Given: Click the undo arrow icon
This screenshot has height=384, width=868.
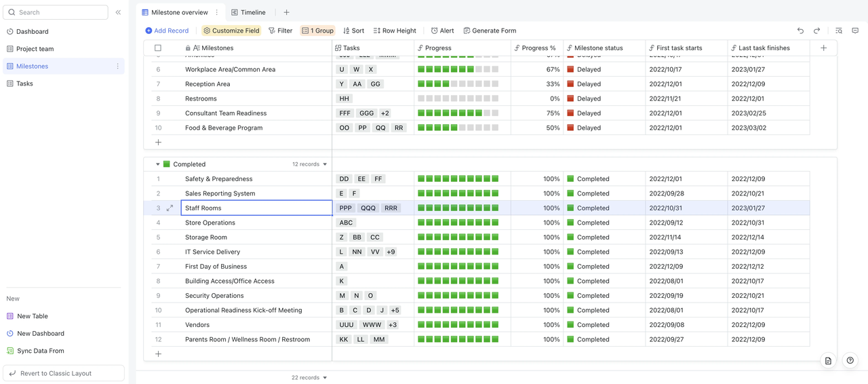Looking at the screenshot, I should coord(800,31).
